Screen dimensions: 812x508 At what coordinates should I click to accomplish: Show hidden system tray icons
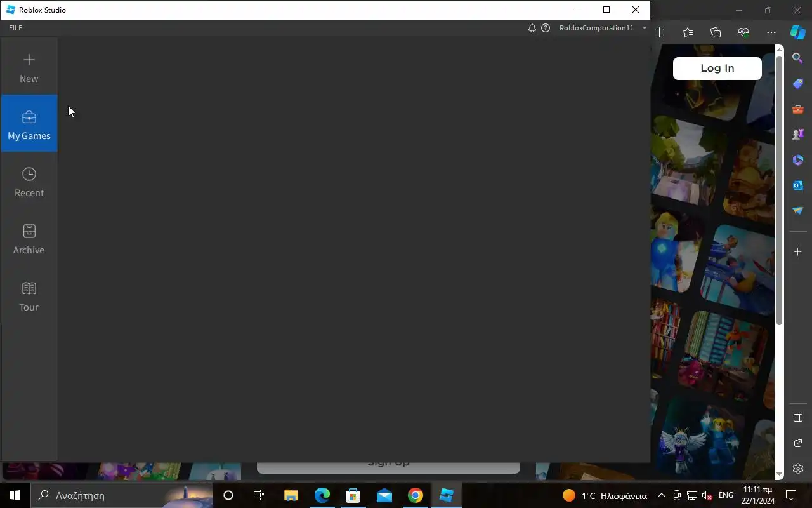[x=661, y=495]
